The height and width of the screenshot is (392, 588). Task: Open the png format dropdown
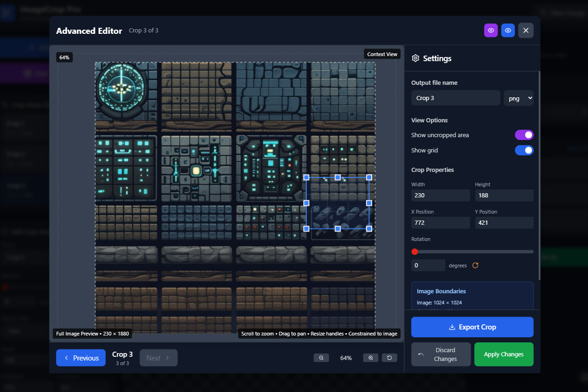tap(518, 98)
